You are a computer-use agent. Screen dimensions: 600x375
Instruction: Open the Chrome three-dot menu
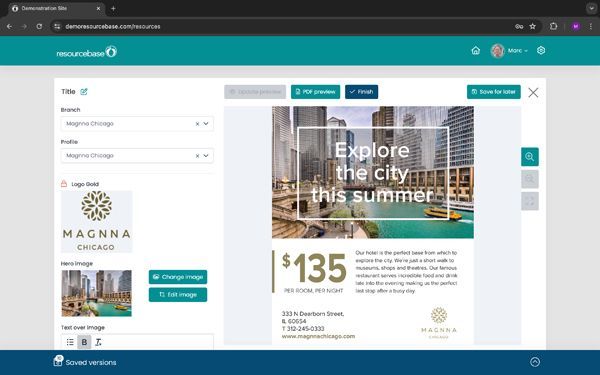(x=591, y=26)
